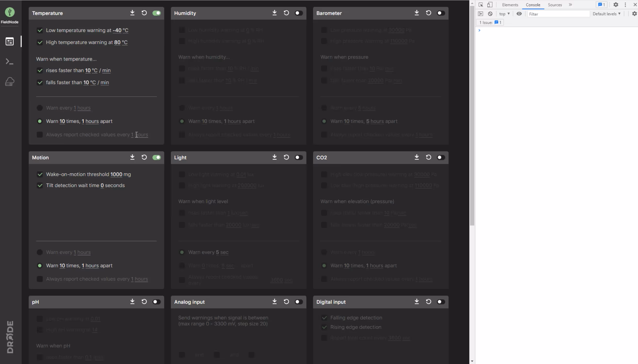
Task: Reset Analog input card settings
Action: pos(286,302)
